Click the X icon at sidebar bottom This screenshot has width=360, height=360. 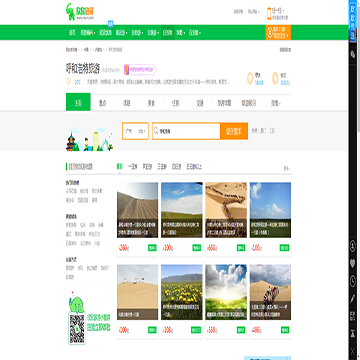point(353,351)
